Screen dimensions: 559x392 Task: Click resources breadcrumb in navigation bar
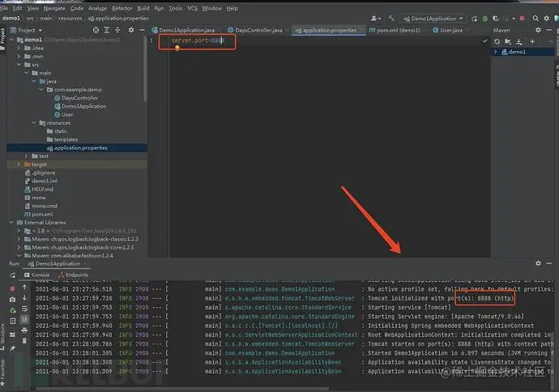(x=70, y=18)
